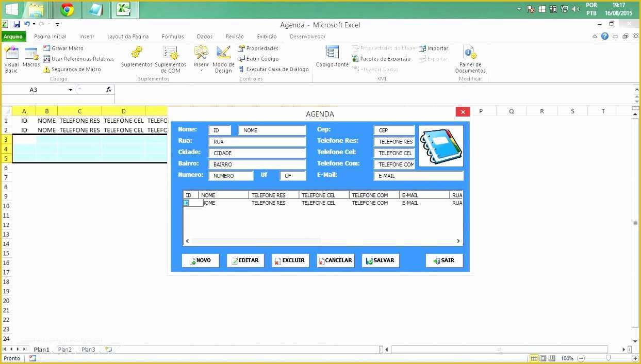
Task: Click zoom in plus button
Action: (x=635, y=358)
